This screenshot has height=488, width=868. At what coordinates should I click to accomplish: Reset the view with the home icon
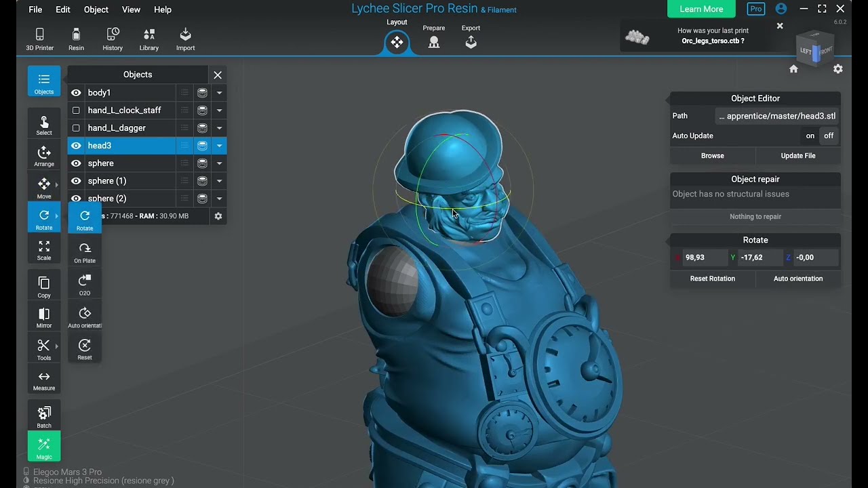(793, 69)
